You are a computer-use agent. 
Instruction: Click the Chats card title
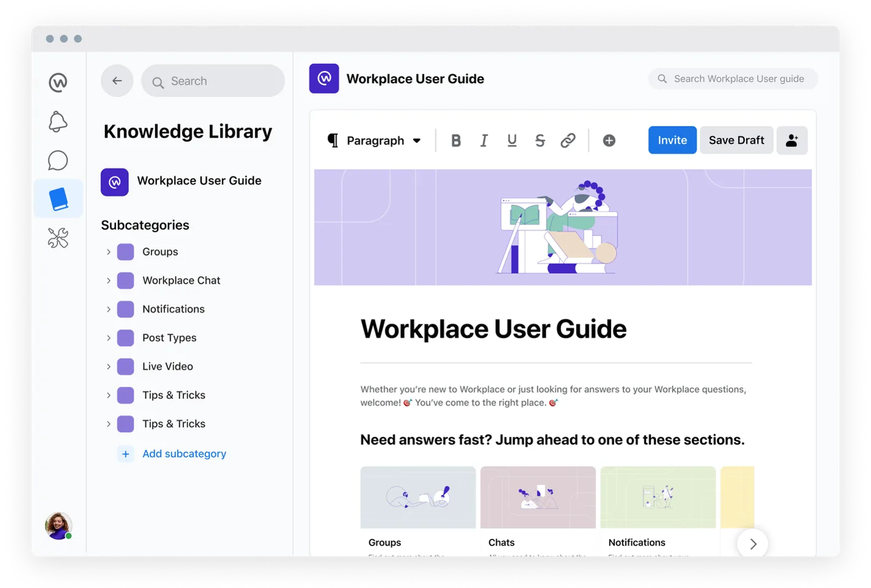pyautogui.click(x=501, y=543)
